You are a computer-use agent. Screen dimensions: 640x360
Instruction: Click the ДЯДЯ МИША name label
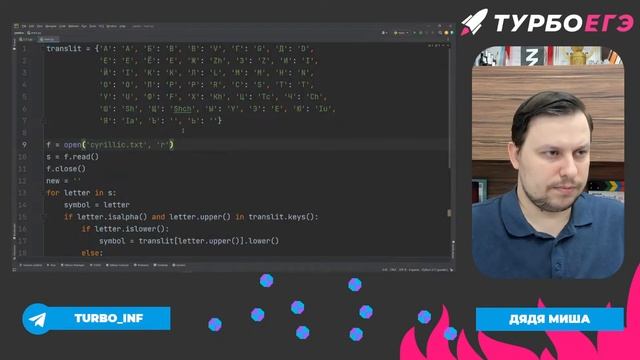click(x=549, y=319)
